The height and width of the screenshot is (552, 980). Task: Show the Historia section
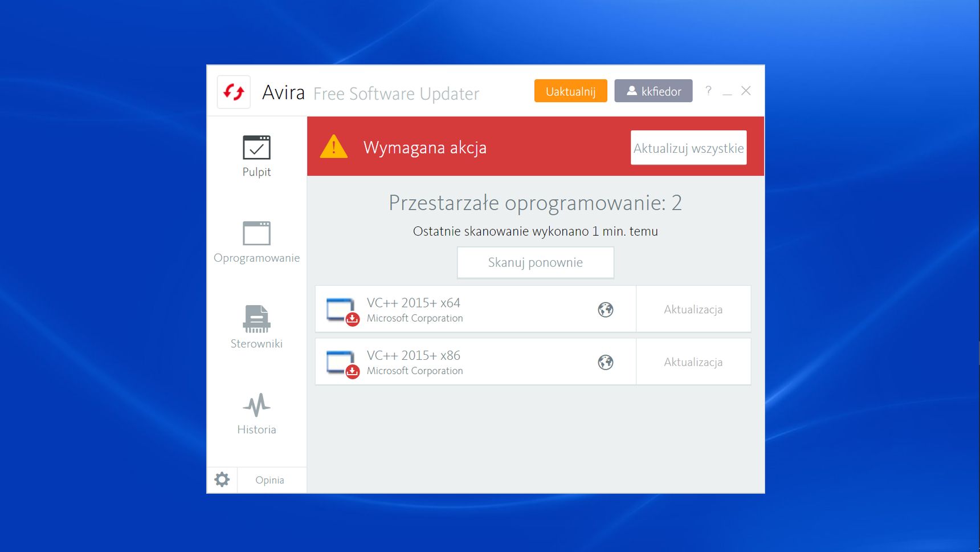coord(256,414)
